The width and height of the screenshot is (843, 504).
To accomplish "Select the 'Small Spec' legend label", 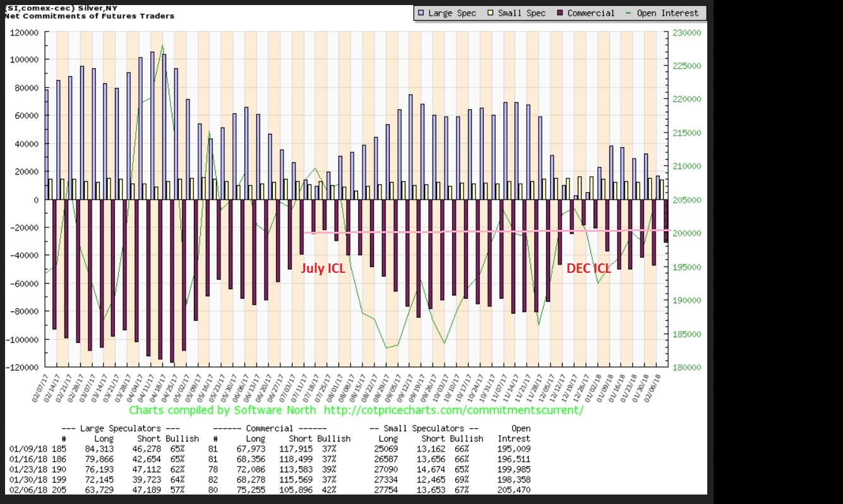I will pyautogui.click(x=521, y=13).
